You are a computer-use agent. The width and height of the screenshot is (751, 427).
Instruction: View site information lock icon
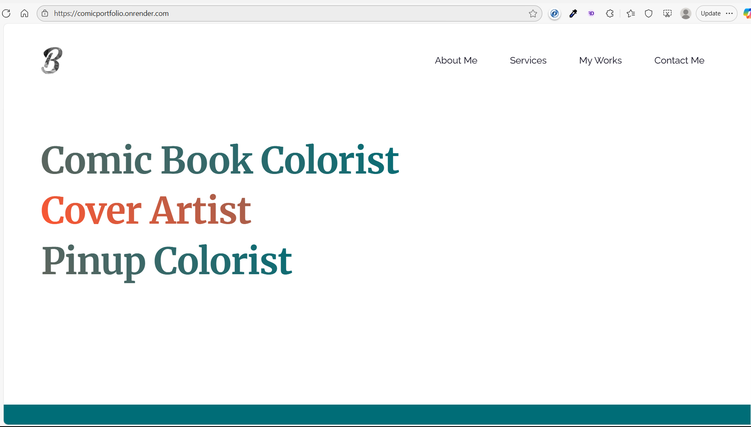pos(45,13)
